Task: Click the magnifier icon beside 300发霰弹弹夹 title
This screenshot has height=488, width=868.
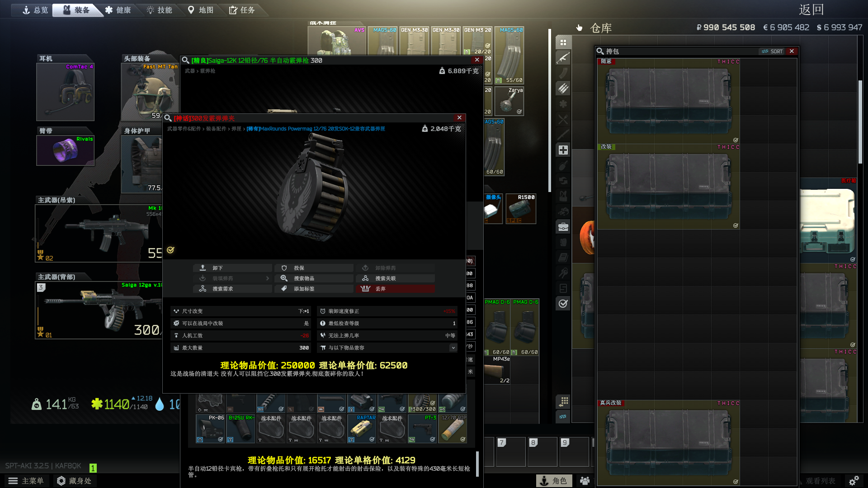Action: pyautogui.click(x=168, y=118)
